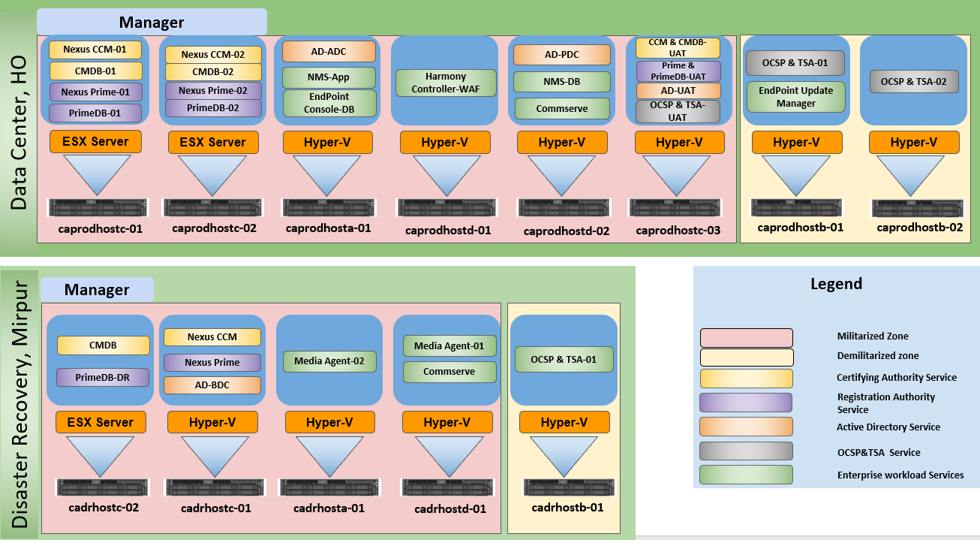Click the cadrhostb-01 server rack image
Screen dimensions: 980x540
[x=568, y=487]
